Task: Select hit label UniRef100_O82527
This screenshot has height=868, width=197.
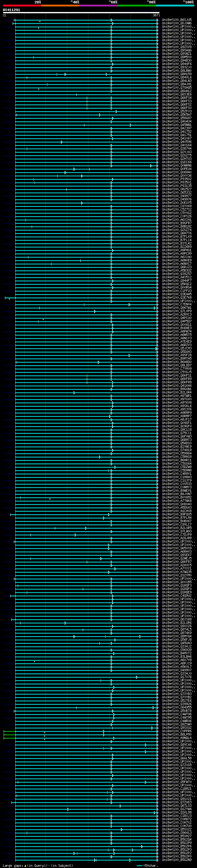Action: (x=177, y=189)
